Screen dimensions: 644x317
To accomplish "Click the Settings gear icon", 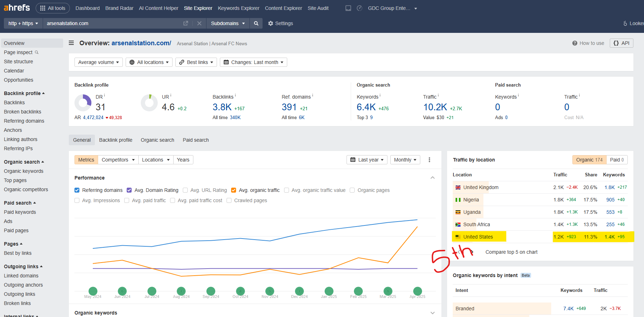I will coord(271,23).
